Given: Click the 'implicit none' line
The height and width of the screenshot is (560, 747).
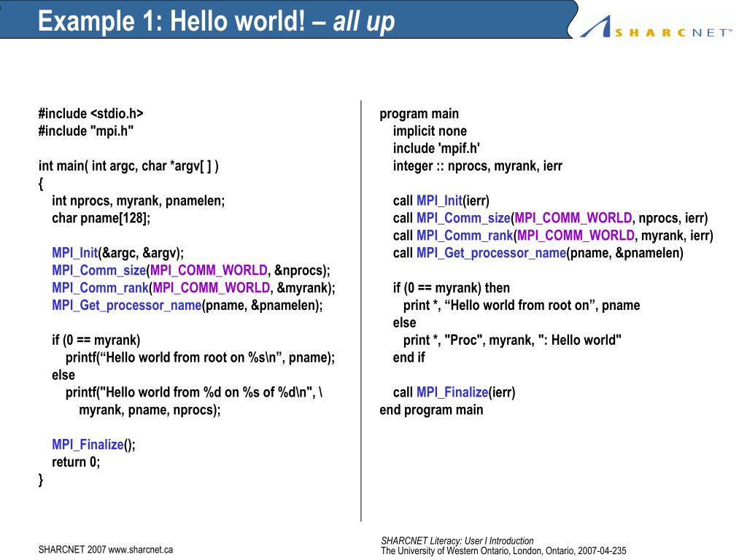Looking at the screenshot, I should click(x=430, y=131).
